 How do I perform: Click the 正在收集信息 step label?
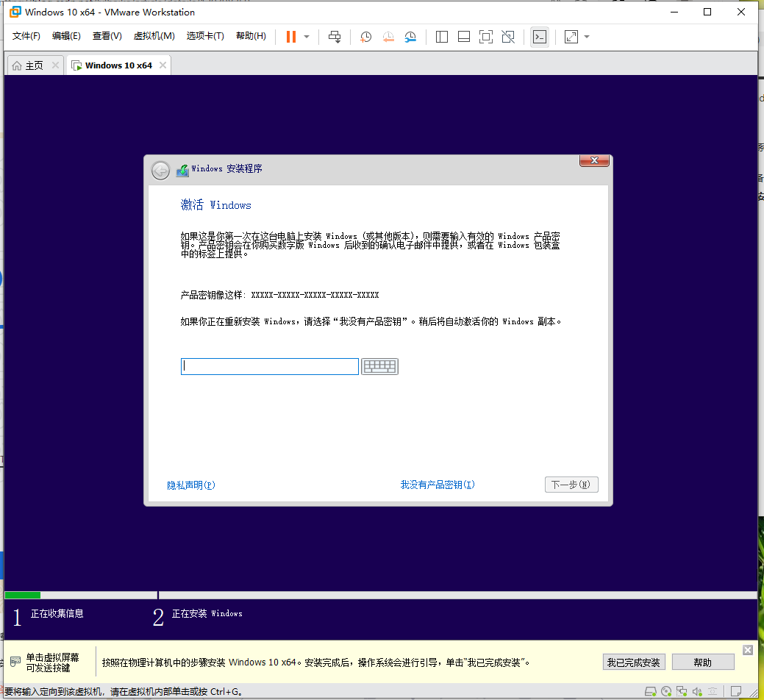57,613
